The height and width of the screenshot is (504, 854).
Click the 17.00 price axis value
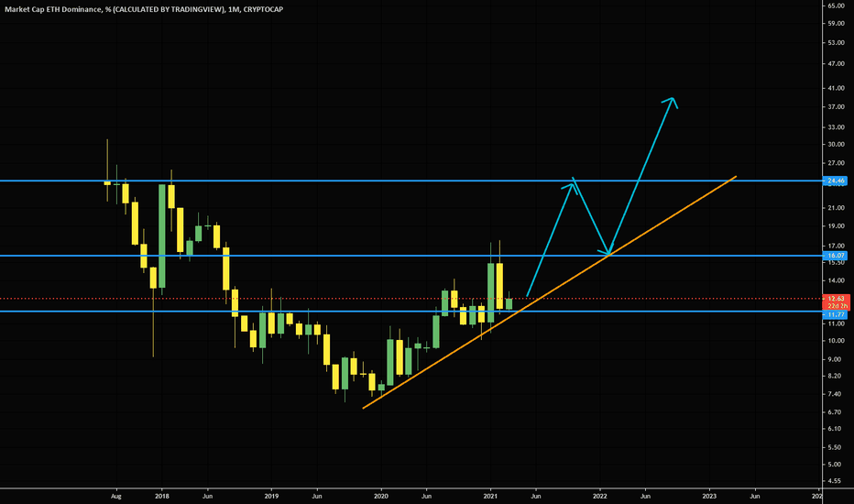836,246
